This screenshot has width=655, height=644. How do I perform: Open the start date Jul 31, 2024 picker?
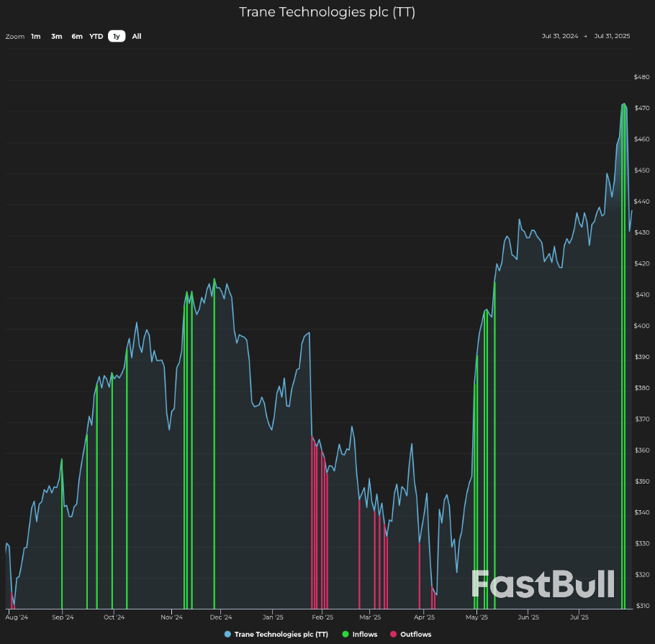click(x=560, y=35)
